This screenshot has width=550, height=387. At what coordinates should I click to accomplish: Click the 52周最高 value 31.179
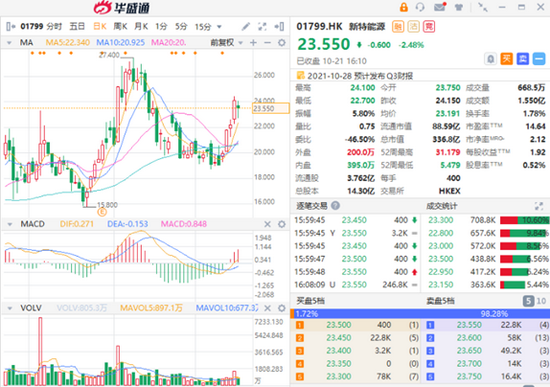(x=448, y=152)
